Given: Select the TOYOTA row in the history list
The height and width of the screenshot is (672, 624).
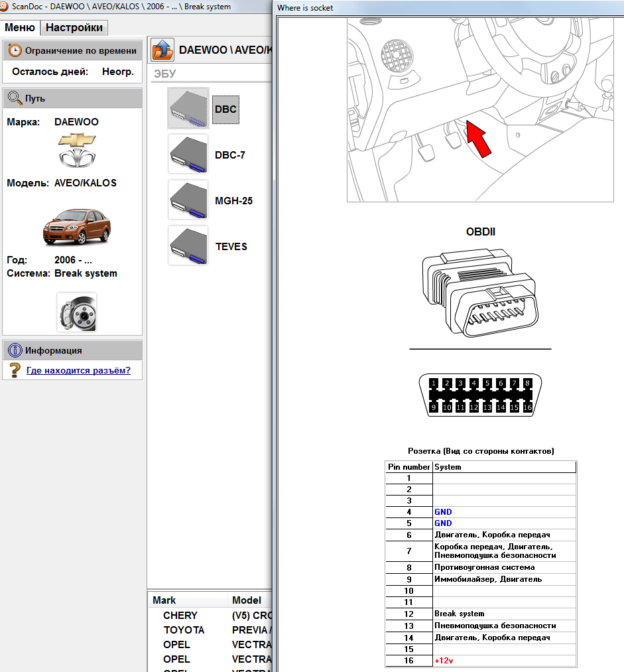Looking at the screenshot, I should click(x=211, y=630).
